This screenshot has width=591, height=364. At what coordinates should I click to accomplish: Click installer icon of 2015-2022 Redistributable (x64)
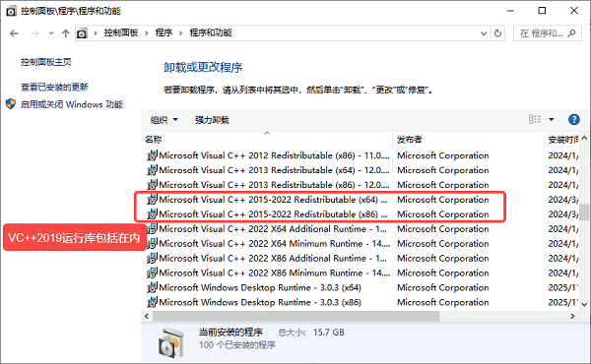[x=152, y=200]
